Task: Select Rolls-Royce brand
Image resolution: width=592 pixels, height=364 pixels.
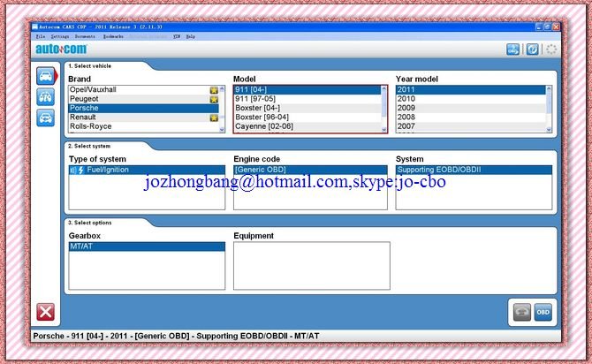Action: pos(143,126)
